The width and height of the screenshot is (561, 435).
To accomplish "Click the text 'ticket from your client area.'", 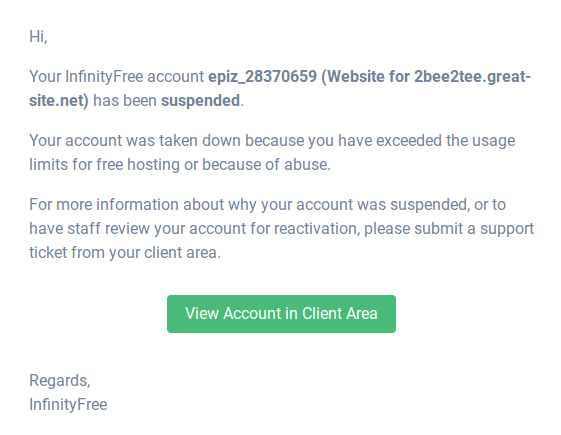I will [125, 253].
